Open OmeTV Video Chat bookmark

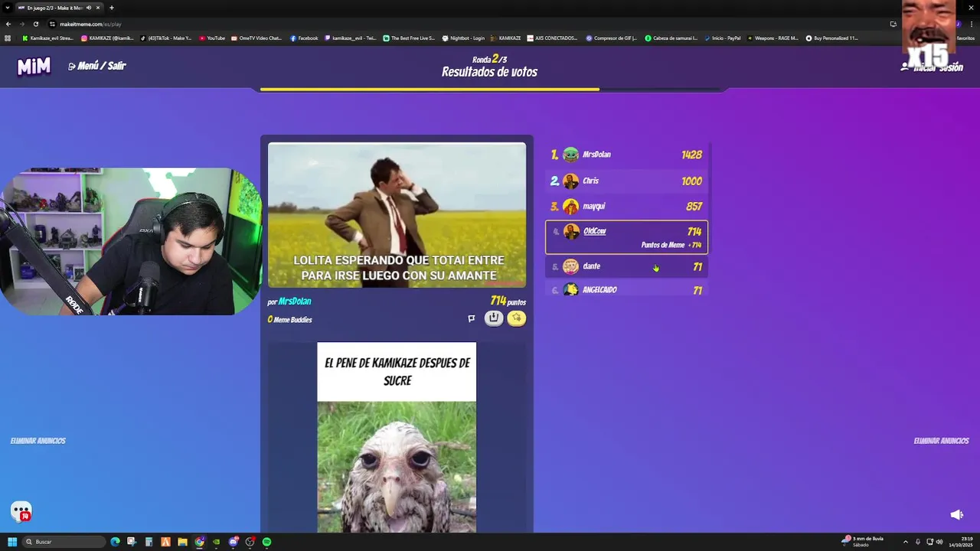(x=256, y=37)
